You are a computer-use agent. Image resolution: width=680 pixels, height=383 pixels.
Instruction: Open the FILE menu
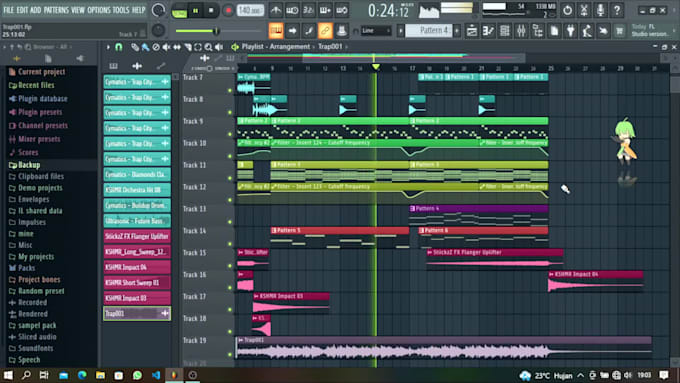coord(8,10)
